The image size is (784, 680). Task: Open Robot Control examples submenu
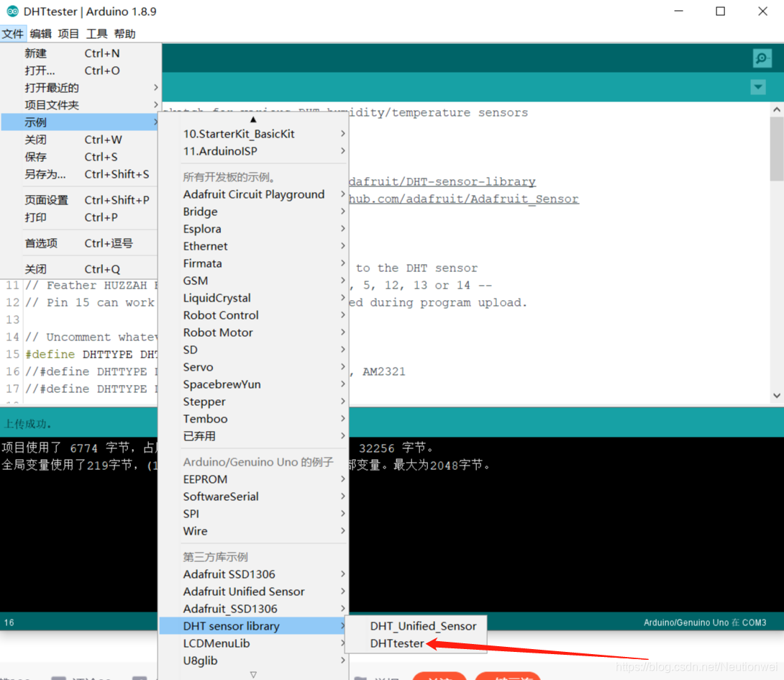pos(253,315)
